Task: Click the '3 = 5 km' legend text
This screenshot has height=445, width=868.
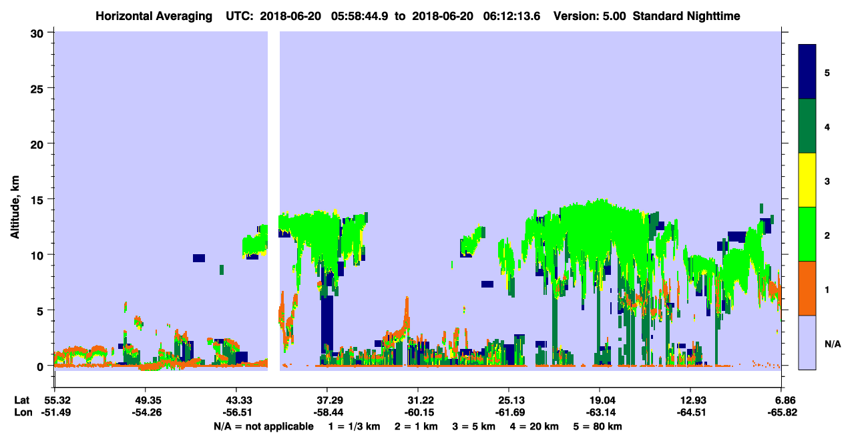Action: [474, 426]
